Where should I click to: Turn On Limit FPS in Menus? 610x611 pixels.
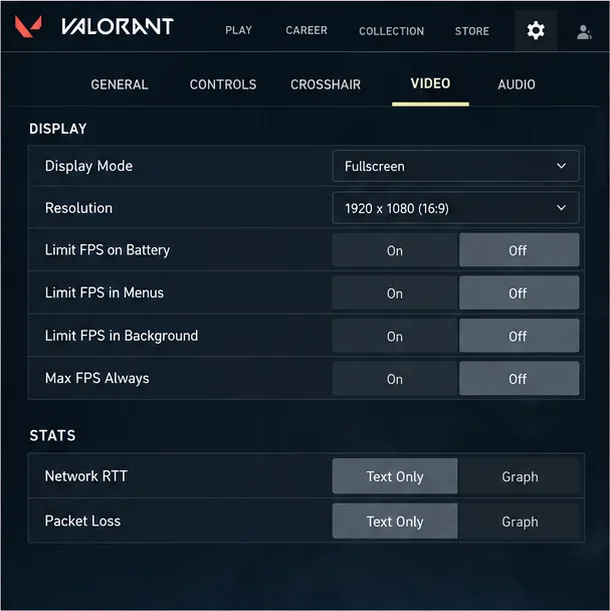(x=395, y=293)
